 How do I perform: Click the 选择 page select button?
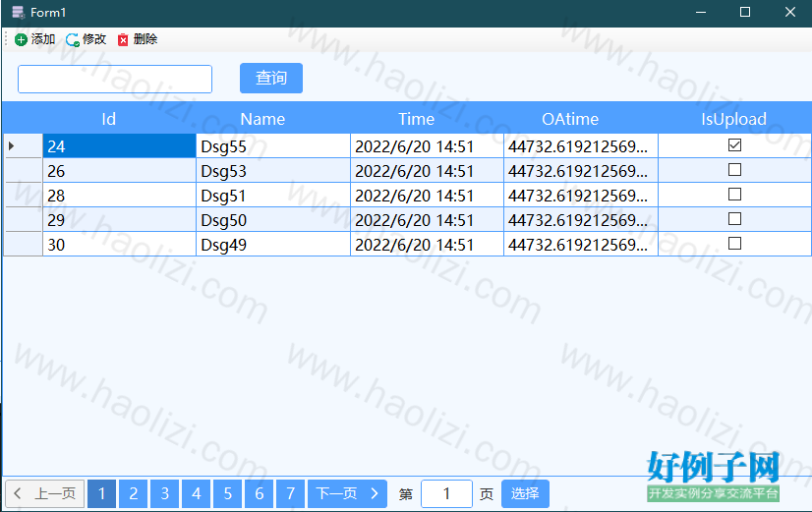coord(525,494)
